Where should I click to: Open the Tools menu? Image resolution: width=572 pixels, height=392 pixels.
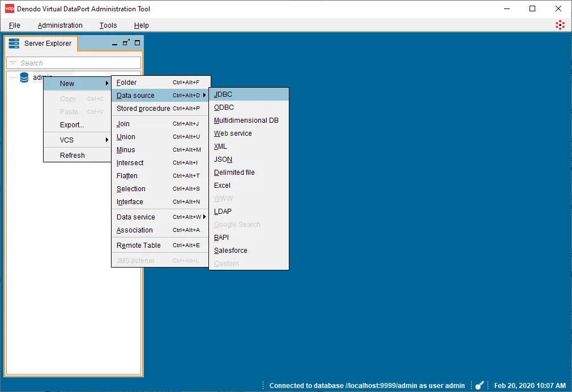(108, 25)
